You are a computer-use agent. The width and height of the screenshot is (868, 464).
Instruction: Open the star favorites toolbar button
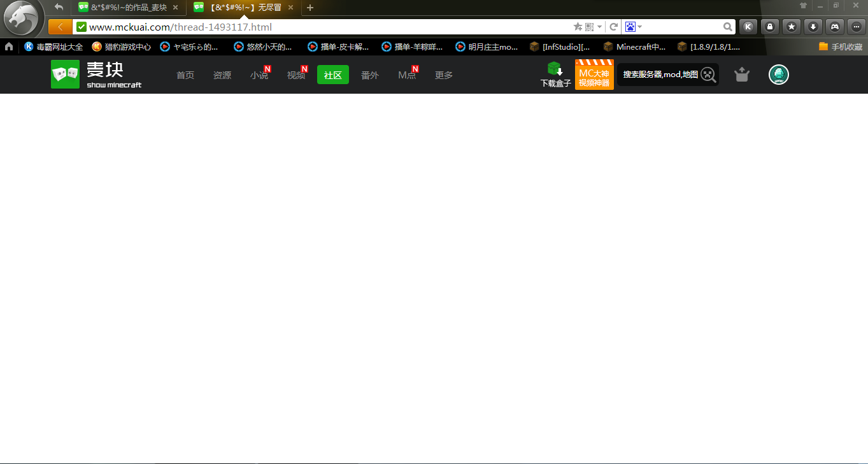tap(792, 27)
